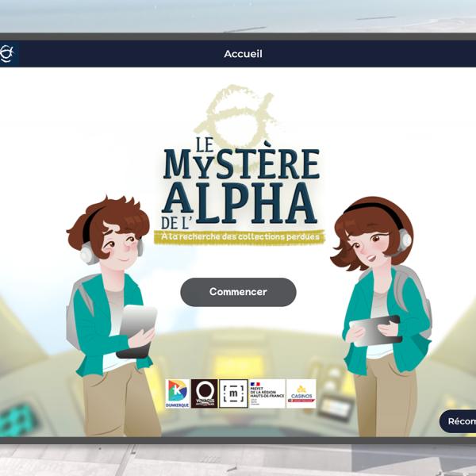The height and width of the screenshot is (476, 476).
Task: Click the Casinos sponsor logo
Action: [x=301, y=393]
